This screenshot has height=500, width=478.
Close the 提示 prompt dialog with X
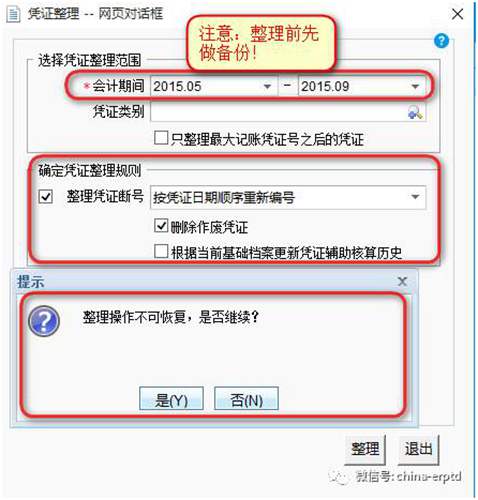(402, 281)
